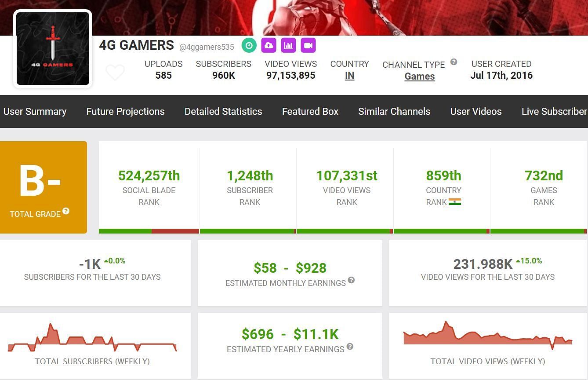The height and width of the screenshot is (380, 588).
Task: Click the purple bar chart icon
Action: tap(288, 45)
